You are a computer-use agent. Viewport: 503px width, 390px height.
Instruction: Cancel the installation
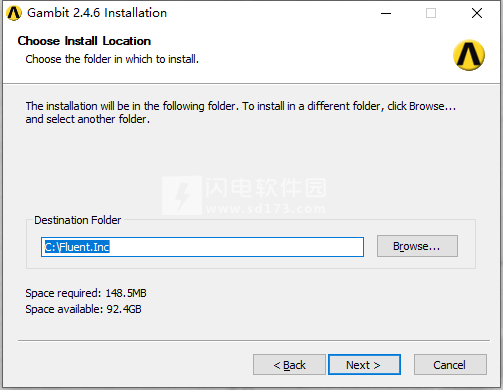tap(450, 365)
